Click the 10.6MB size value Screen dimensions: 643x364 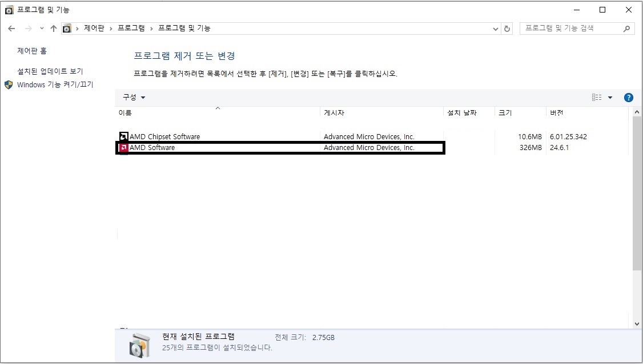tap(530, 136)
